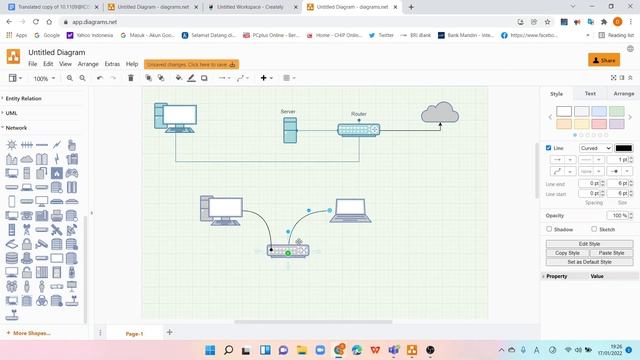Toggle the Format panel icon
Image resolution: width=640 pixels, height=360 pixels.
[x=622, y=78]
